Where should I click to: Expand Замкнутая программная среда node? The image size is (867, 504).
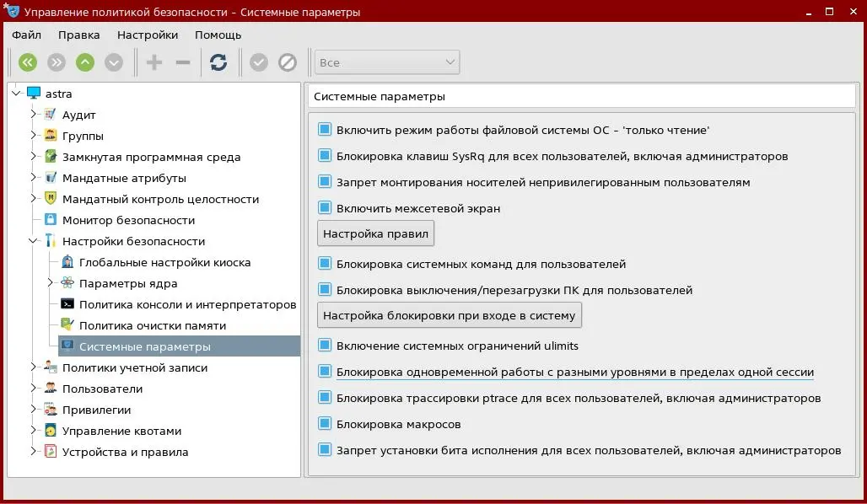33,156
